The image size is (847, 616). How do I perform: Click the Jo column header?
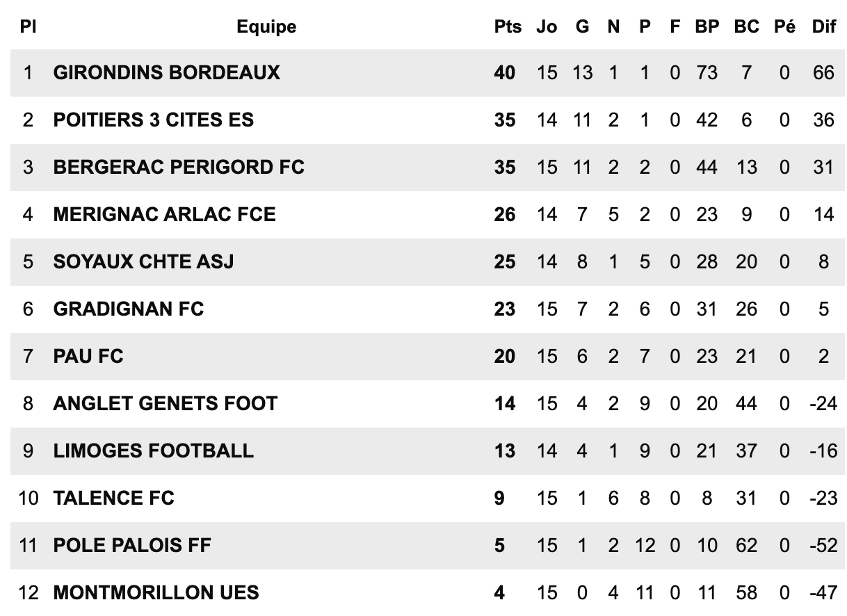click(547, 26)
